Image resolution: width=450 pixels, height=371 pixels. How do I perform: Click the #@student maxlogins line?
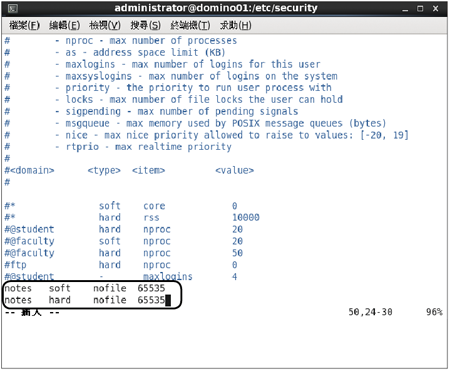(121, 276)
